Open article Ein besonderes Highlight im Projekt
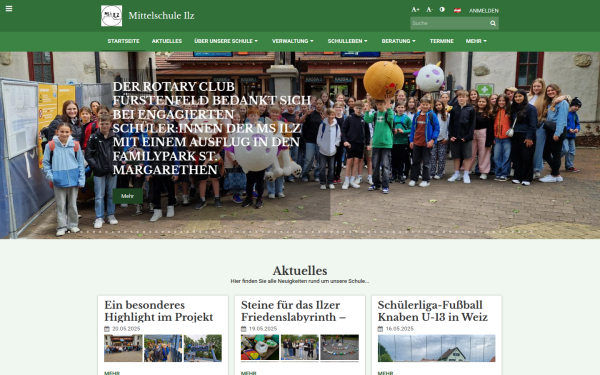 pyautogui.click(x=158, y=311)
